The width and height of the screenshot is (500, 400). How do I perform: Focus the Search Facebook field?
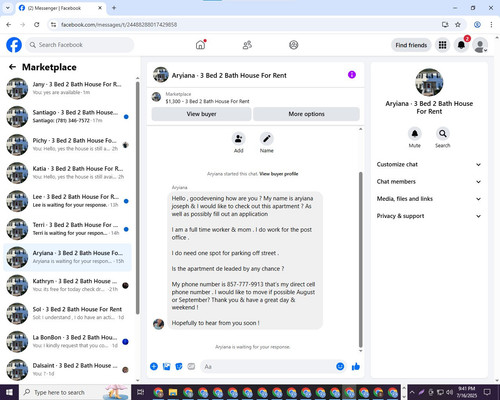coord(80,45)
